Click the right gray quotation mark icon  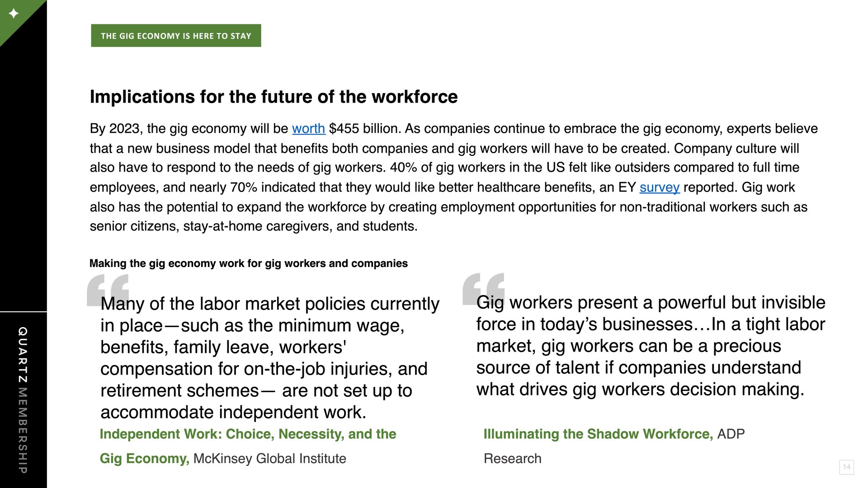point(483,288)
